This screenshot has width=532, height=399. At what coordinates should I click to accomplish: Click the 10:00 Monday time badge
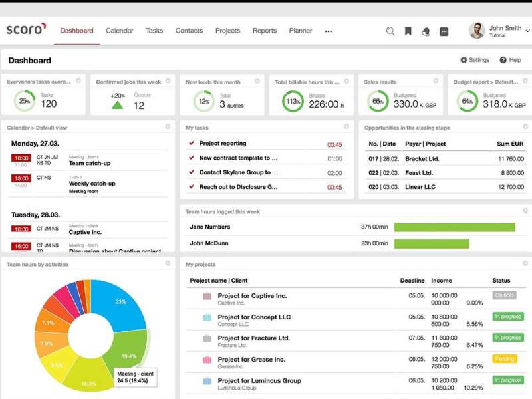pos(21,158)
